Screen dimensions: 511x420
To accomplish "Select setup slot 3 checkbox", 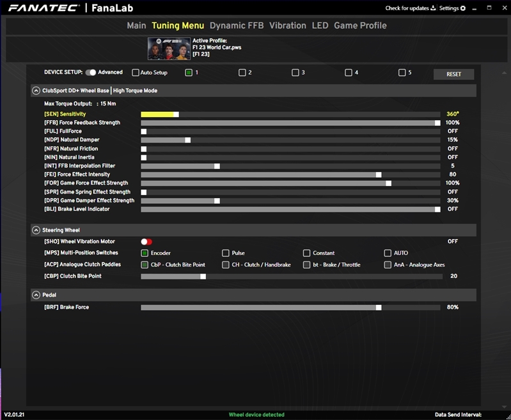I will point(295,73).
